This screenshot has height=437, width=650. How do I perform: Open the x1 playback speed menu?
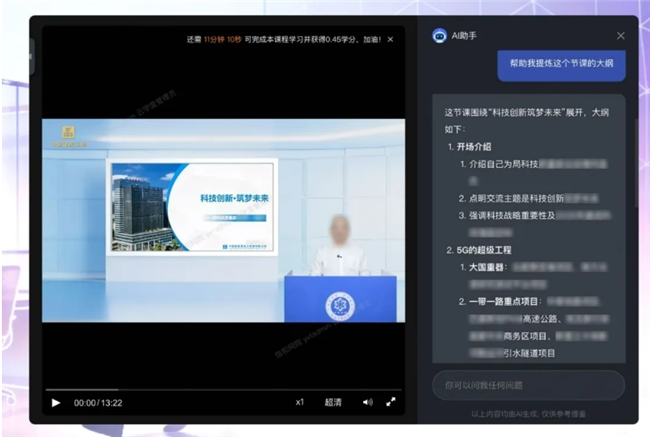tap(299, 402)
